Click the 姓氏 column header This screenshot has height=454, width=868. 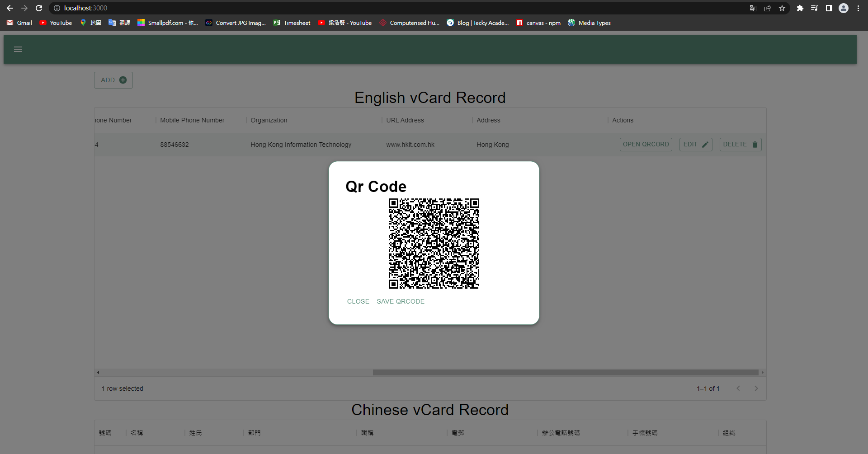[x=195, y=433]
